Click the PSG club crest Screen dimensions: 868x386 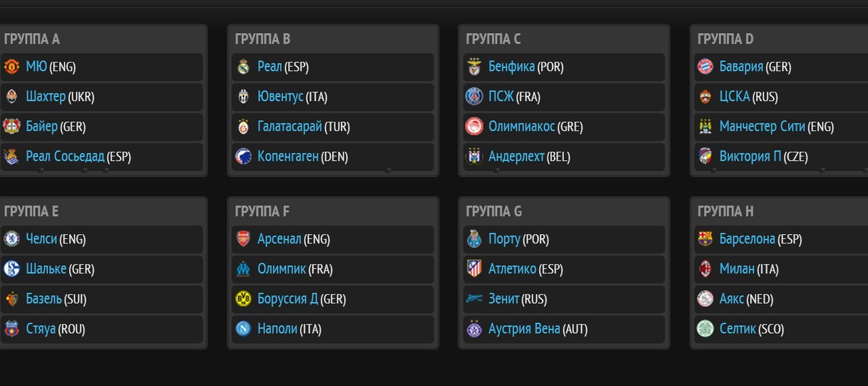tap(474, 96)
